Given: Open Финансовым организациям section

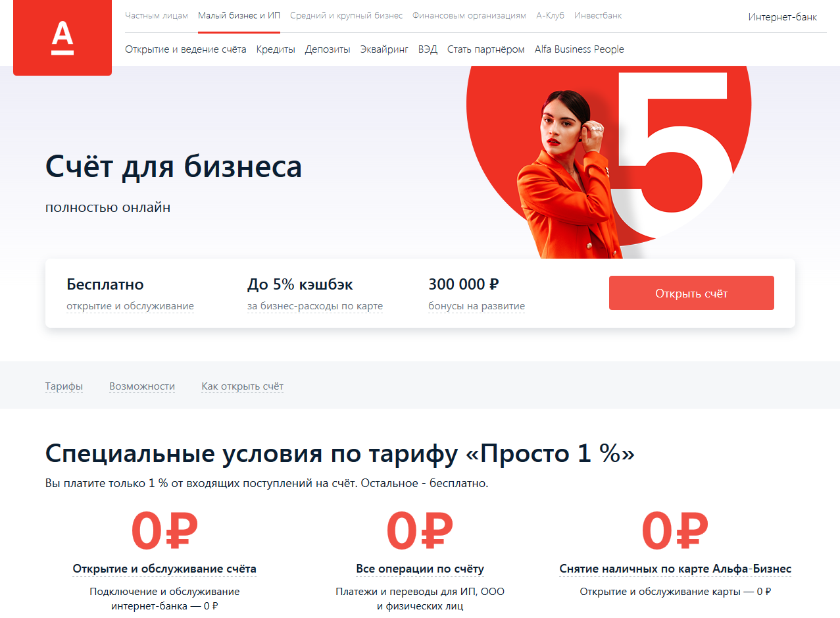Looking at the screenshot, I should coord(469,15).
